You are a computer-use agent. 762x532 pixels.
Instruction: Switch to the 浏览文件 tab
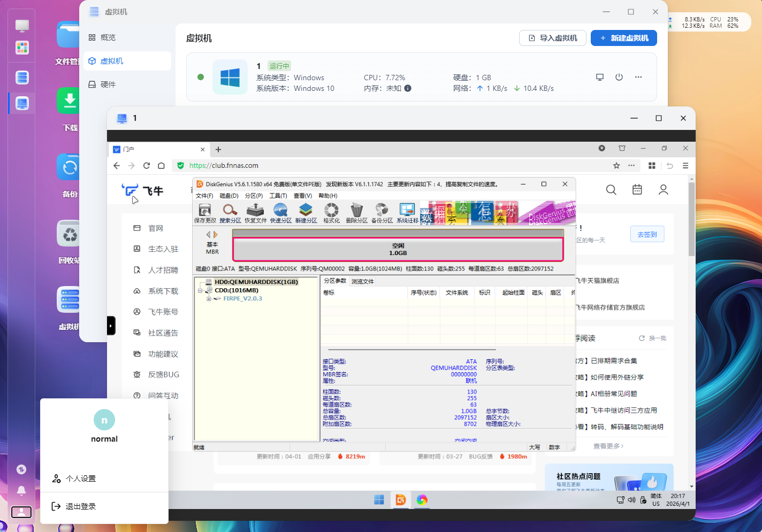(362, 281)
